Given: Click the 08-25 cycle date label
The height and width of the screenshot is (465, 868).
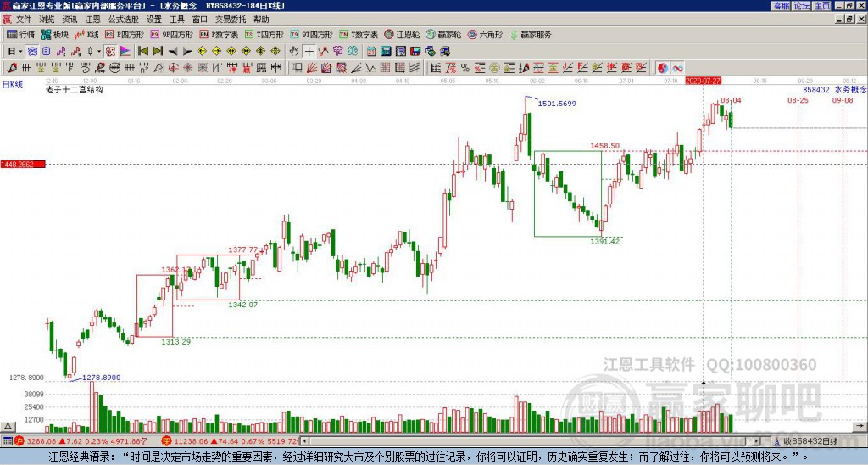Looking at the screenshot, I should [798, 100].
